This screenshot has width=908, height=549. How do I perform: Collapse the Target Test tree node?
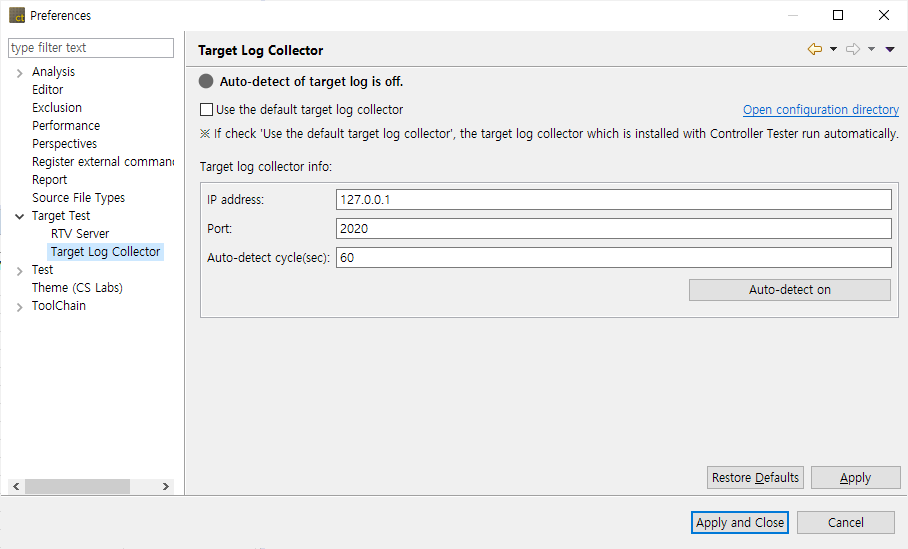(x=20, y=216)
